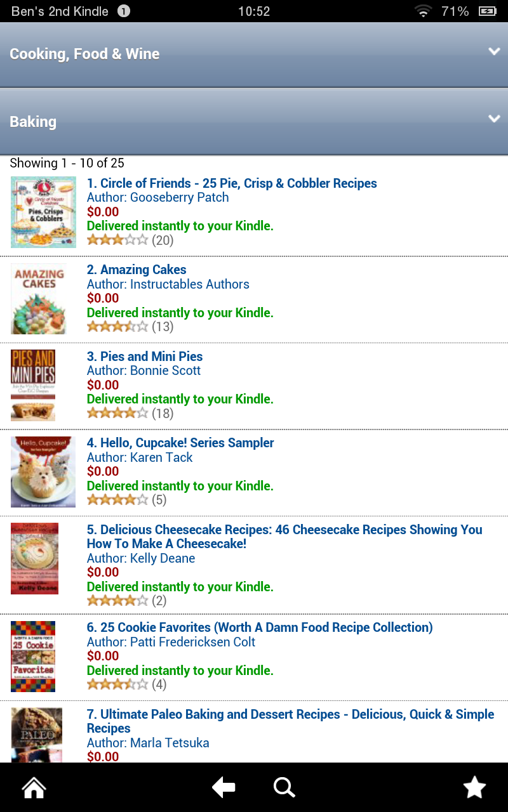This screenshot has width=508, height=812.
Task: Open 25 Cookie Favorites book link
Action: pyautogui.click(x=260, y=627)
